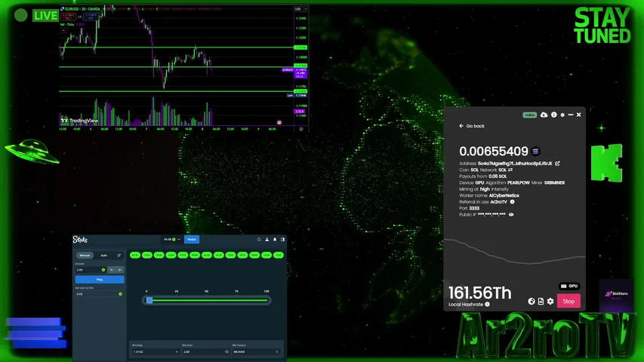This screenshot has width=644, height=362.
Task: Open Stake search magnifier icon
Action: pyautogui.click(x=259, y=239)
